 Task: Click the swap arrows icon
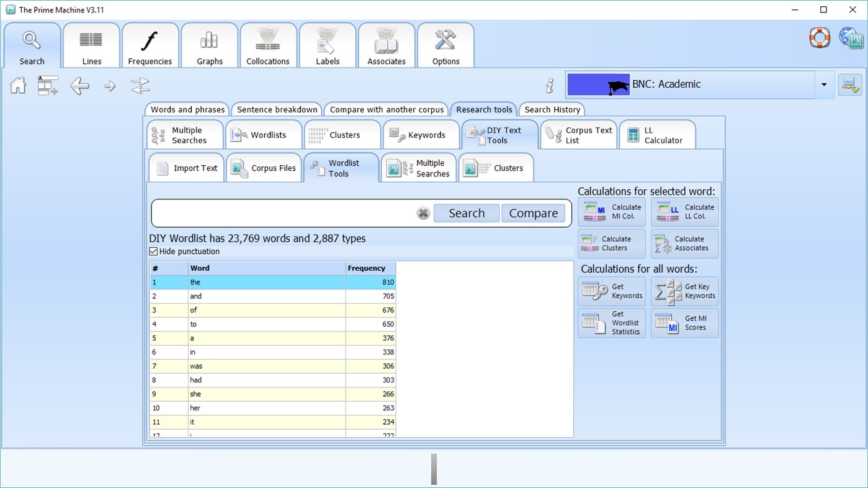[x=141, y=86]
